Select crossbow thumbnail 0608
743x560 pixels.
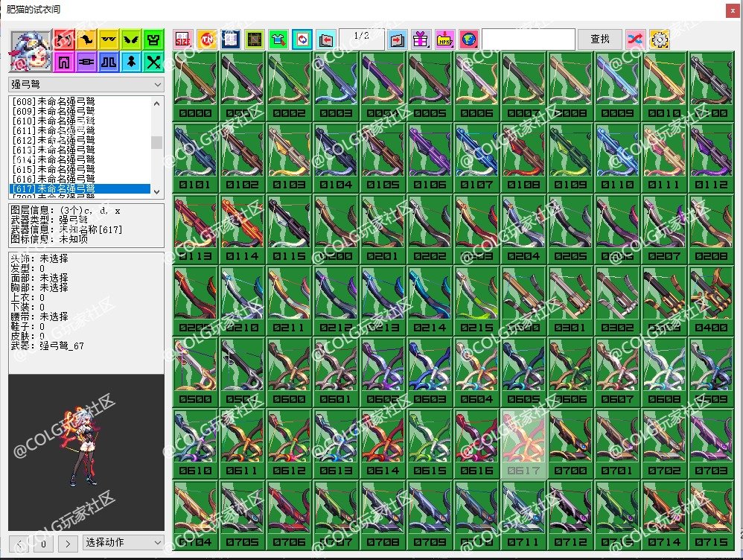coord(664,372)
